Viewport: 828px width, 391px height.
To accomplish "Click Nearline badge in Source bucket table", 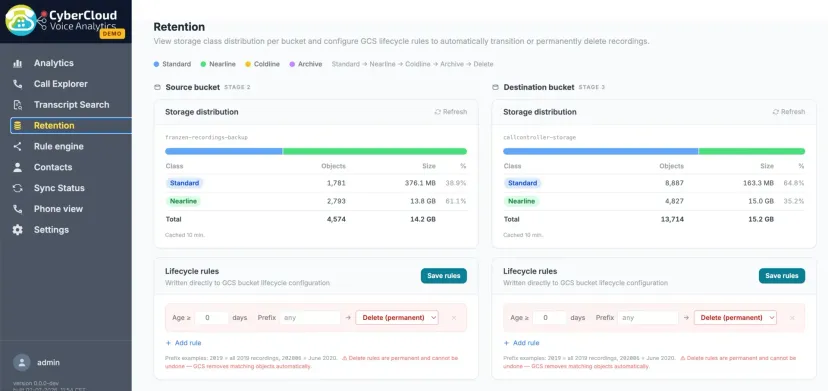I will pyautogui.click(x=184, y=201).
